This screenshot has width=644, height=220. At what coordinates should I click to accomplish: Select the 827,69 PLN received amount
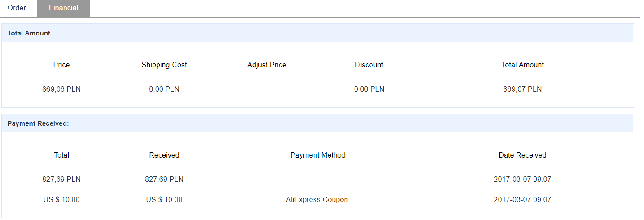tap(164, 179)
